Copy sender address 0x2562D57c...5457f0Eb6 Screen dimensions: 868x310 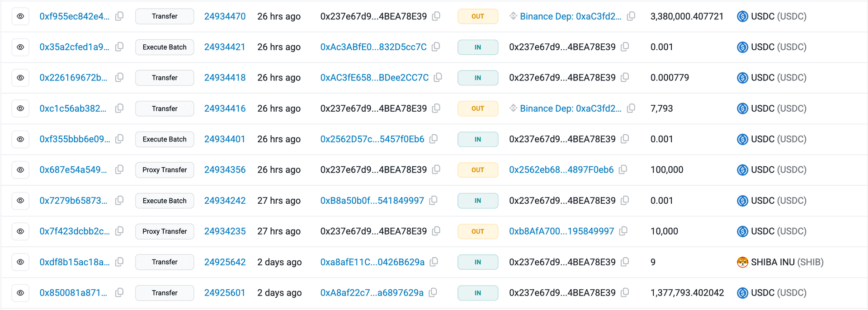click(433, 139)
